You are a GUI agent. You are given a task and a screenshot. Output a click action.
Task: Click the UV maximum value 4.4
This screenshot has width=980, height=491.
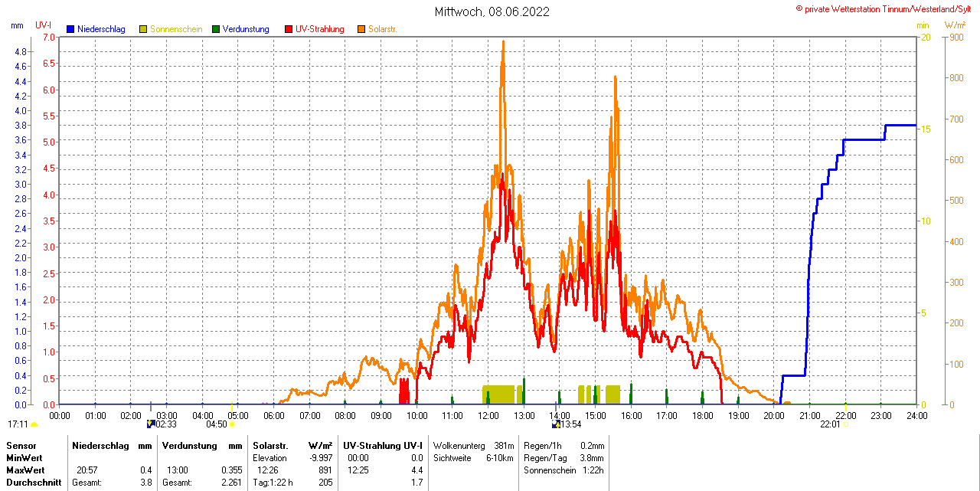[416, 470]
